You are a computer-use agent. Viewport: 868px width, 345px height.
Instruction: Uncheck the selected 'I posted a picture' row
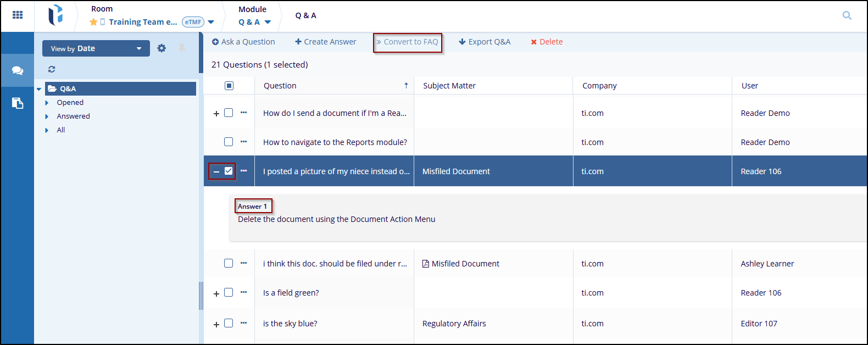pos(229,171)
